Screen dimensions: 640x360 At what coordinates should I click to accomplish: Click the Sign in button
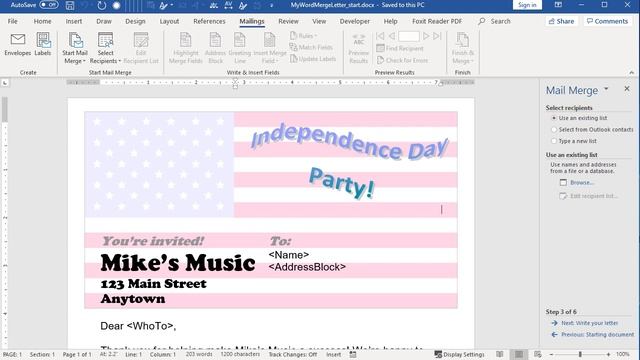[527, 5]
